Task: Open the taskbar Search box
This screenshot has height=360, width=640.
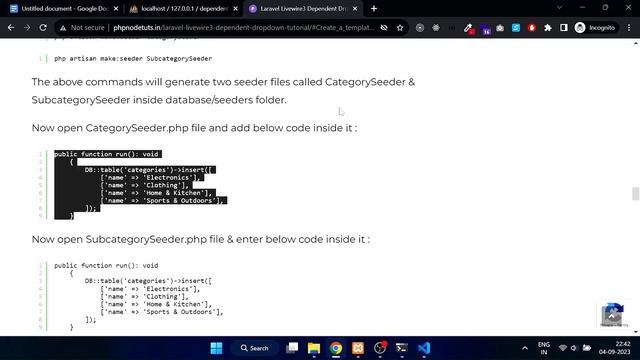Action: click(x=255, y=348)
